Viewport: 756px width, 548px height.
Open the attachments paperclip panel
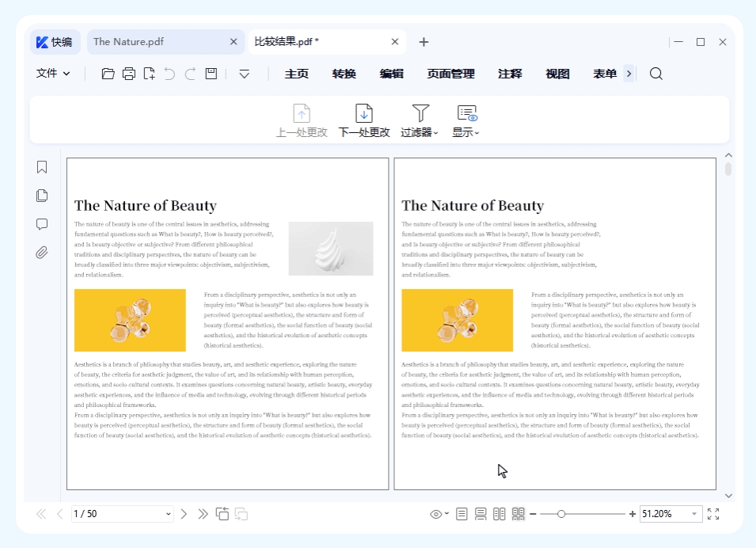point(42,253)
